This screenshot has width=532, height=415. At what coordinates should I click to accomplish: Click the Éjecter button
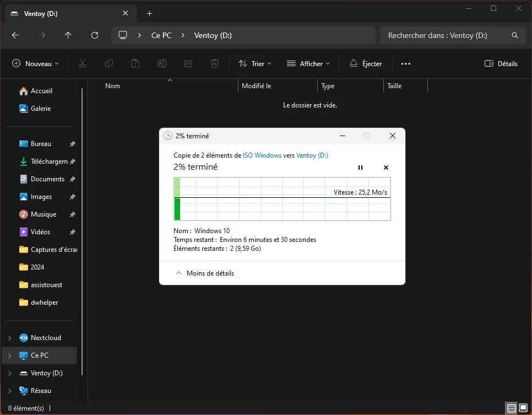click(x=366, y=63)
